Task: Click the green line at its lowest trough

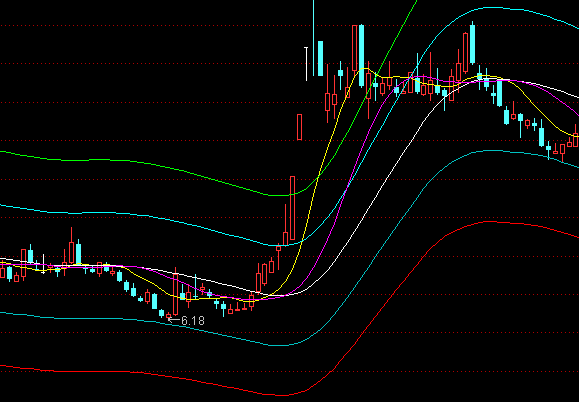Action: (x=280, y=195)
